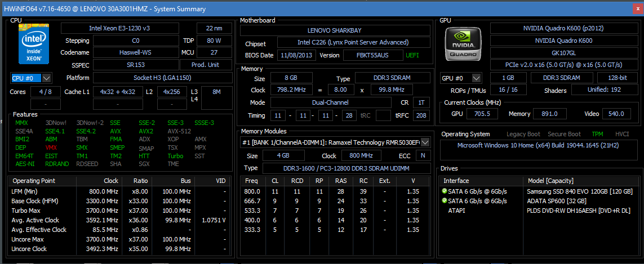The width and height of the screenshot is (644, 264).
Task: Click the 8 GB memory size field
Action: (292, 78)
